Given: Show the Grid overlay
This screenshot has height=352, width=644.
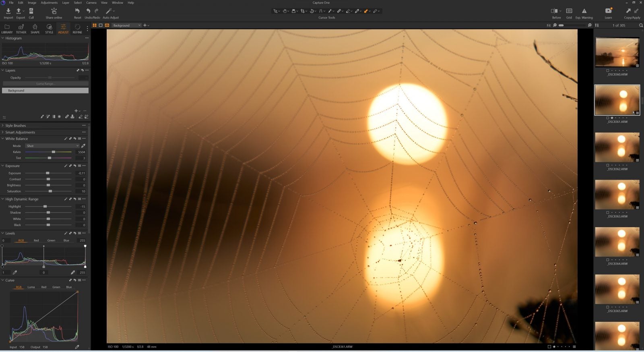Looking at the screenshot, I should tap(569, 11).
